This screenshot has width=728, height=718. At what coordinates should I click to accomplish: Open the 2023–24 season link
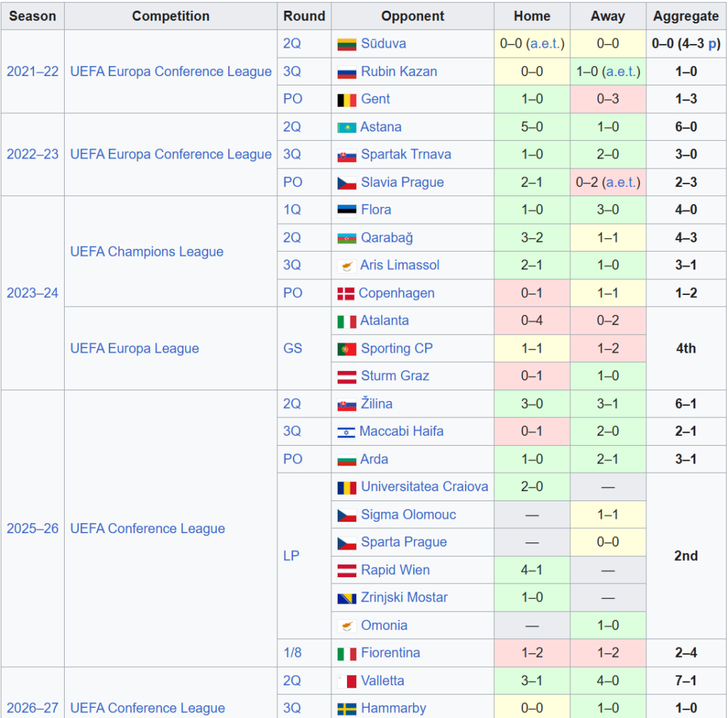(33, 293)
